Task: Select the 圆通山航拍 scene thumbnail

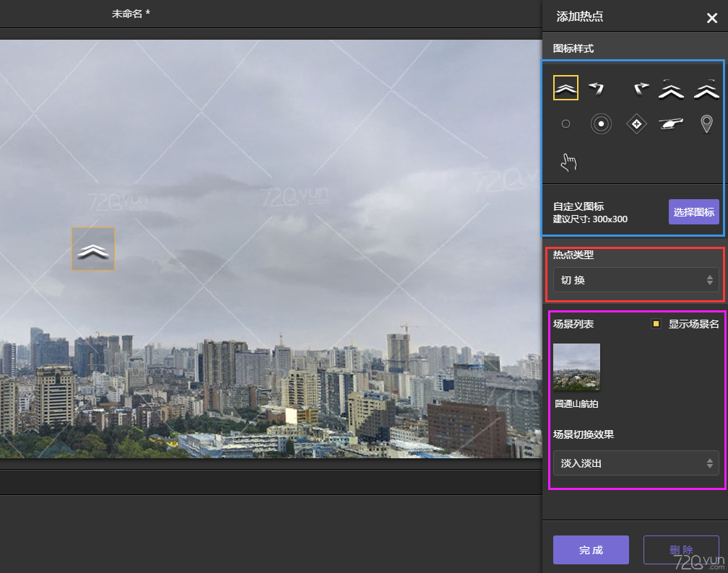Action: pyautogui.click(x=576, y=367)
